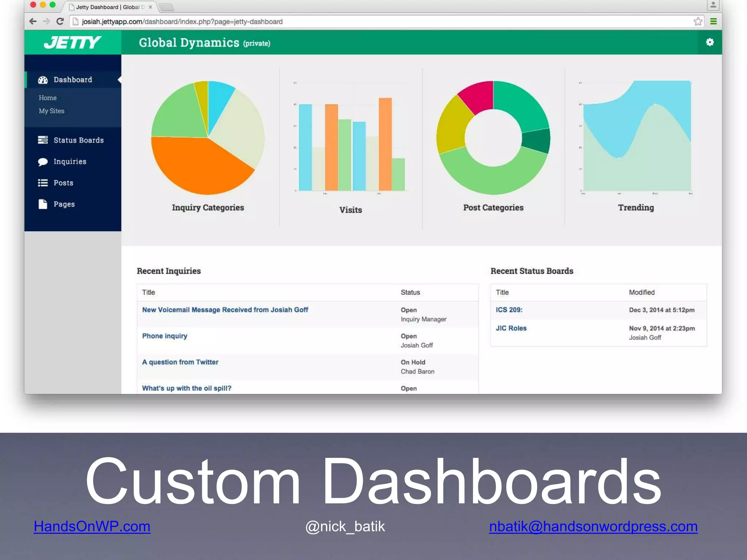The image size is (747, 560).
Task: Click the JETTY logo
Action: (73, 42)
